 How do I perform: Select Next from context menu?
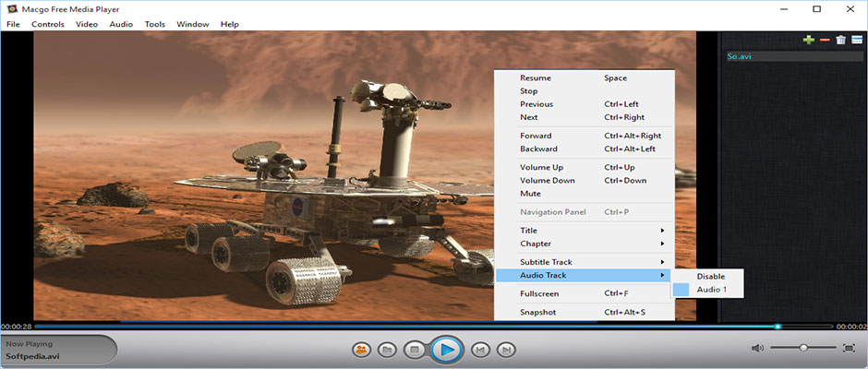(x=584, y=117)
